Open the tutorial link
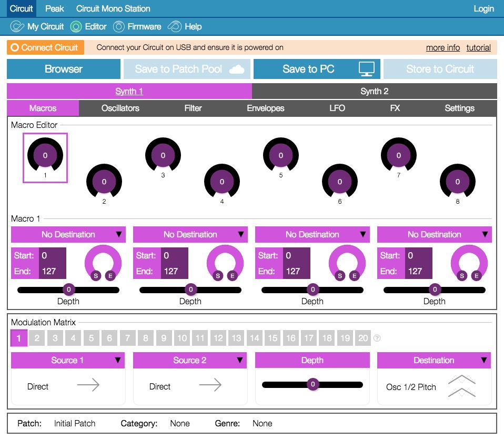The width and height of the screenshot is (504, 439). pos(478,47)
